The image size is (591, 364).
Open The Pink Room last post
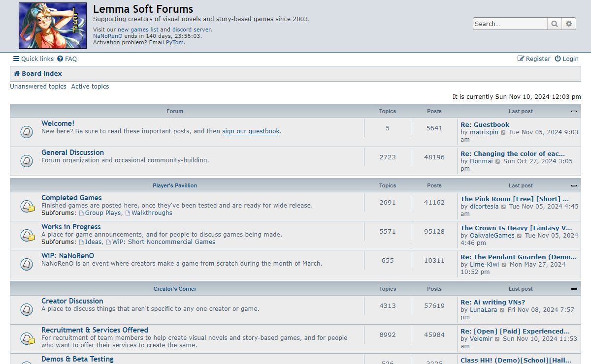point(515,199)
